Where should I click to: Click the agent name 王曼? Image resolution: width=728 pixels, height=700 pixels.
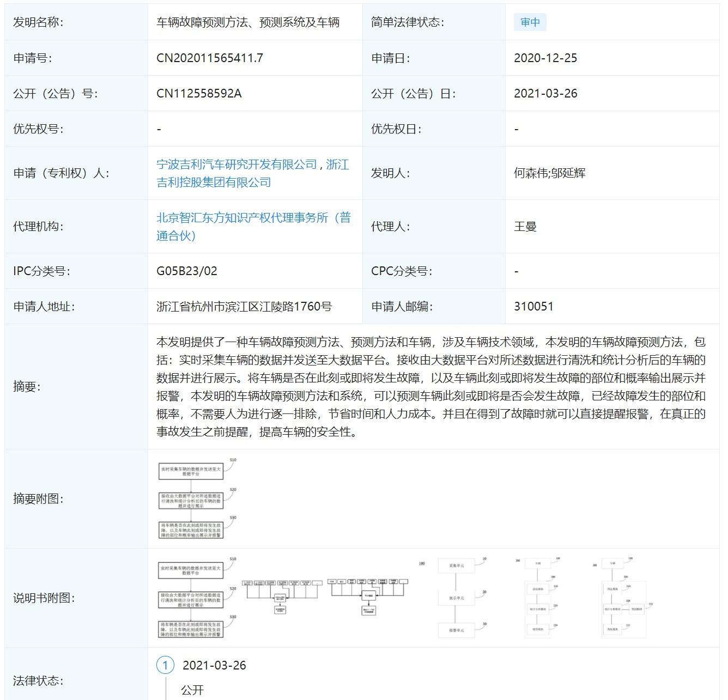[x=525, y=227]
